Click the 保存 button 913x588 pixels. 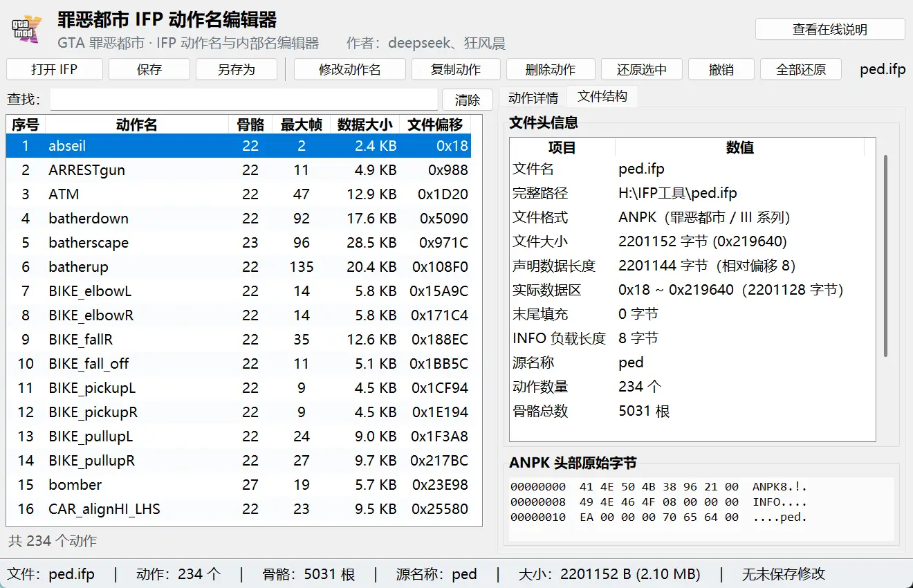149,69
